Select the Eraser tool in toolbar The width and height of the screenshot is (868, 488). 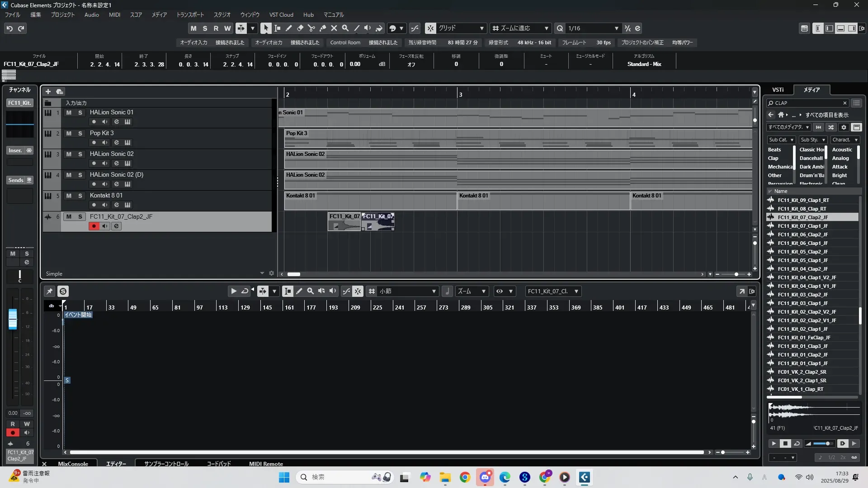pyautogui.click(x=300, y=28)
